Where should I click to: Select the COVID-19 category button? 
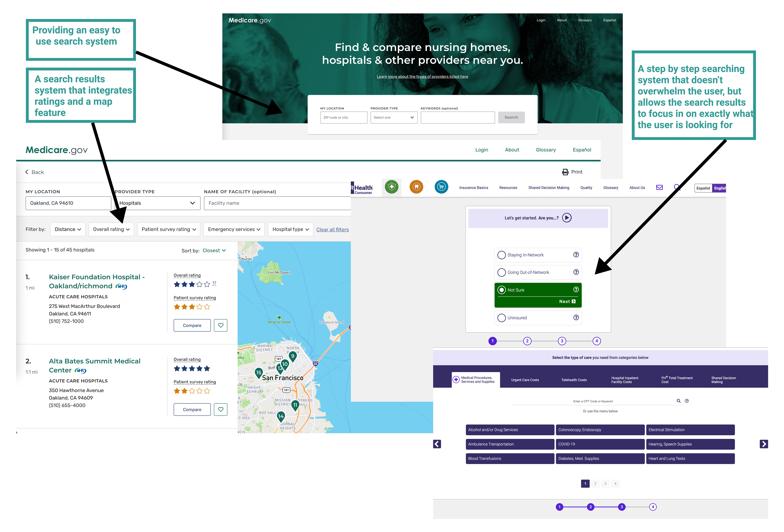coord(600,444)
